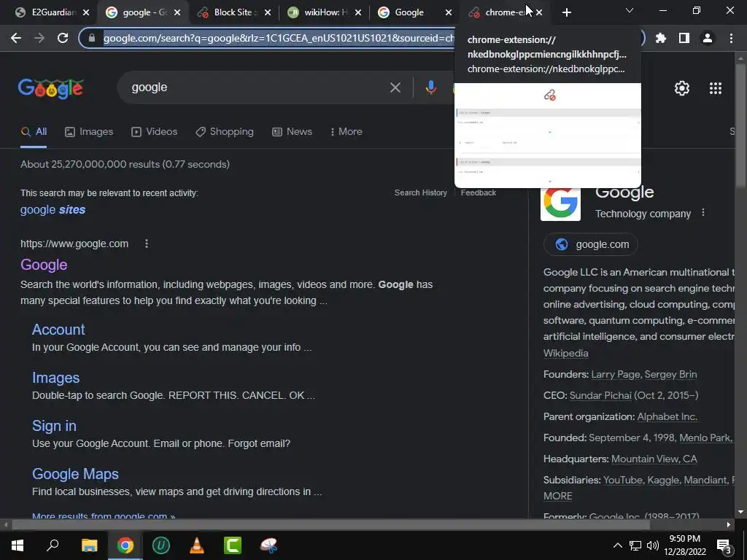Viewport: 747px width, 560px height.
Task: Click the lock icon in address bar
Action: 92,38
